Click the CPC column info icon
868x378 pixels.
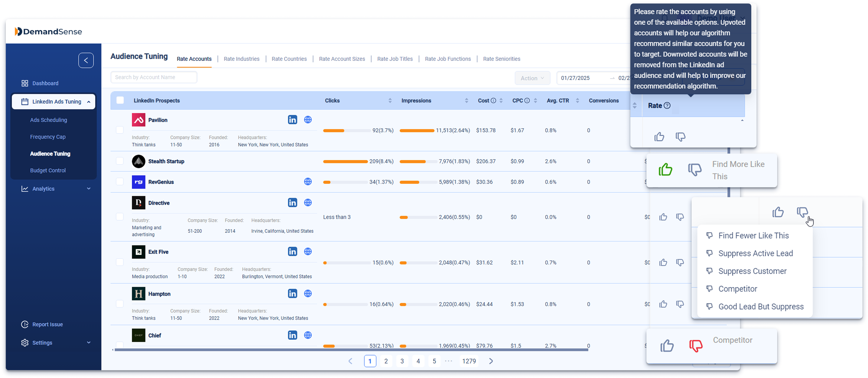coord(527,100)
